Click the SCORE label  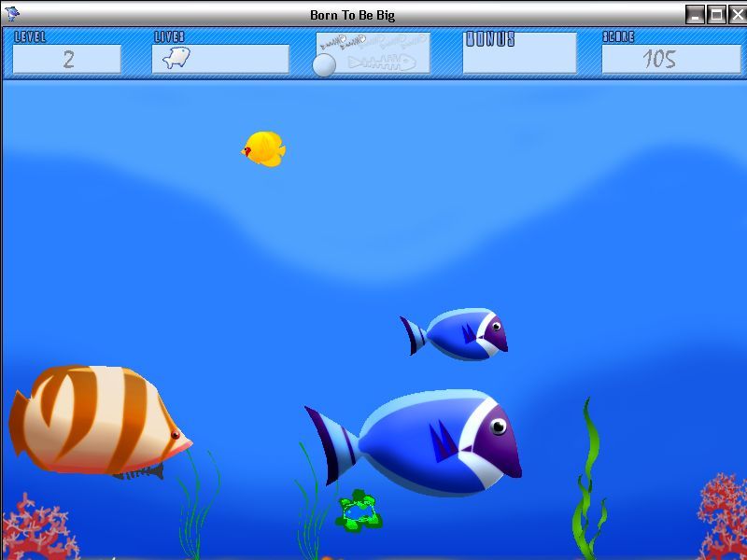618,37
